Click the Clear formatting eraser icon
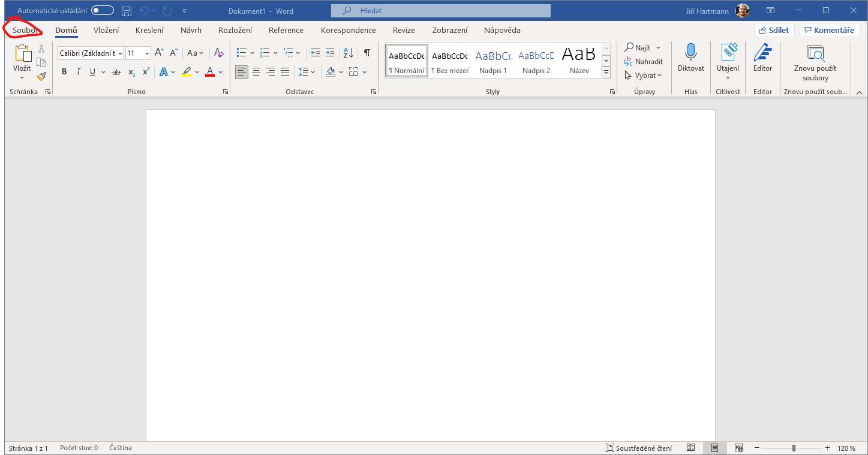 click(x=218, y=53)
